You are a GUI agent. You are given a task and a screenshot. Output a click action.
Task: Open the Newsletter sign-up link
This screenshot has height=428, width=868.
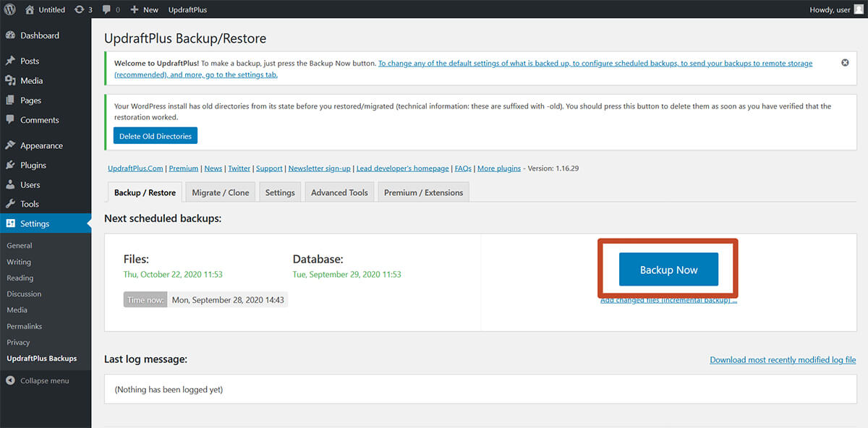coord(320,168)
